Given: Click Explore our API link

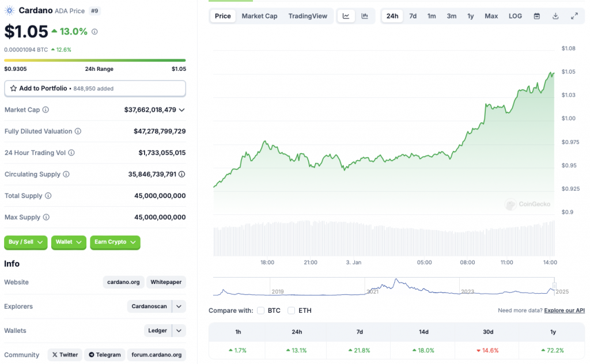Looking at the screenshot, I should coord(565,310).
